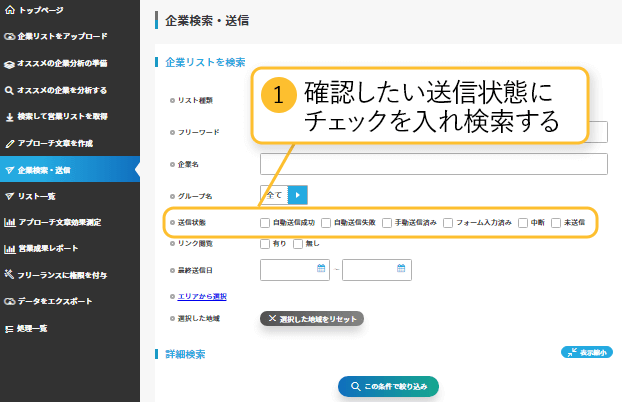The height and width of the screenshot is (402, 622).
Task: Open the グループ名 dropdown arrow
Action: [298, 195]
